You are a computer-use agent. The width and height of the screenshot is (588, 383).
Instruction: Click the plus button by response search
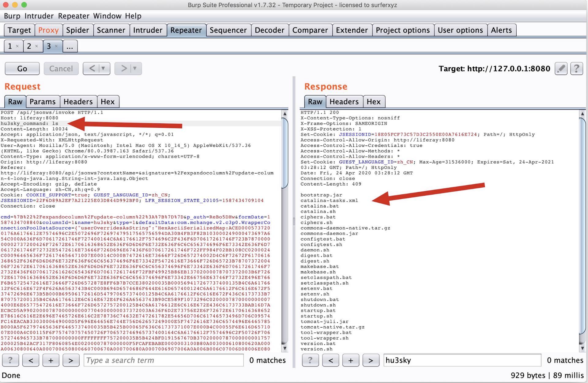[350, 360]
